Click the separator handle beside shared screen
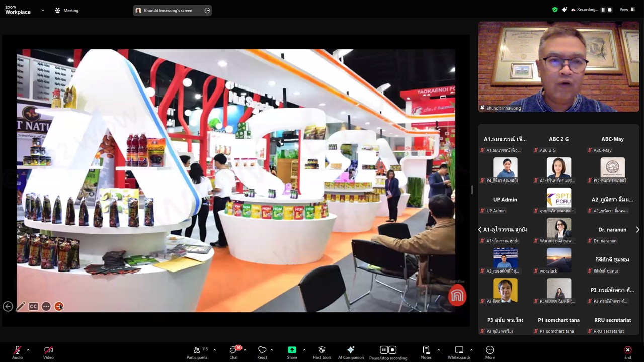 [x=472, y=189]
